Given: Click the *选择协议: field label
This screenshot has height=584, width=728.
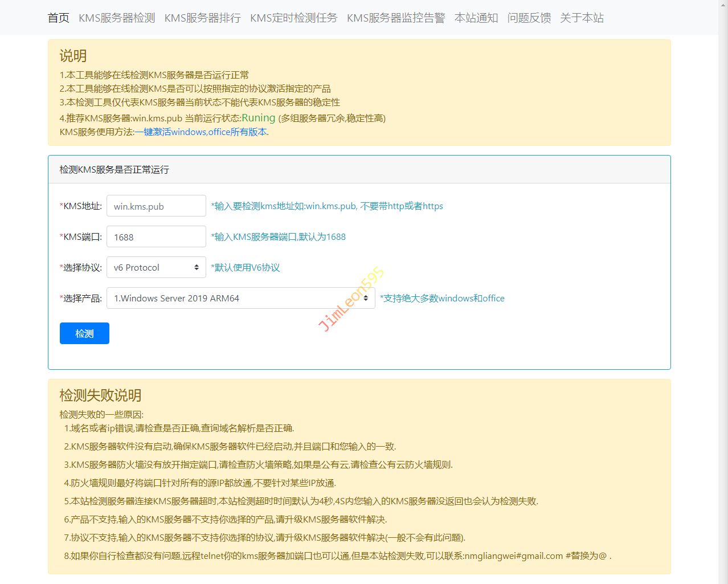Looking at the screenshot, I should pyautogui.click(x=81, y=268).
